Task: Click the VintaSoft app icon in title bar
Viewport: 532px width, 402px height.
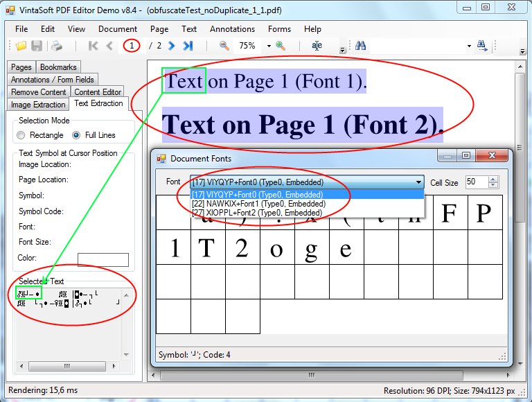Action: pyautogui.click(x=10, y=10)
